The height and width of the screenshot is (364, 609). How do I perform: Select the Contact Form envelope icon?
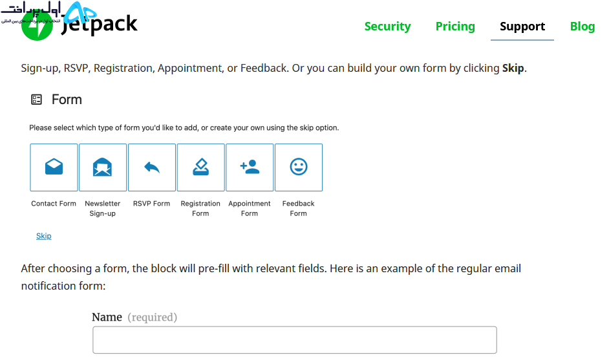(x=54, y=167)
